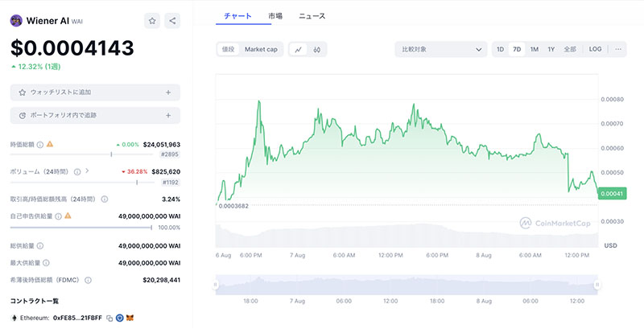Click right handle of range navigator
Screen dimensions: 644x329
(x=597, y=285)
